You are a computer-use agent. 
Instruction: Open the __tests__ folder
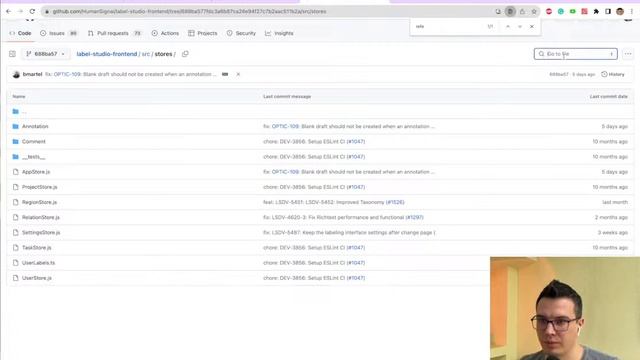point(34,157)
